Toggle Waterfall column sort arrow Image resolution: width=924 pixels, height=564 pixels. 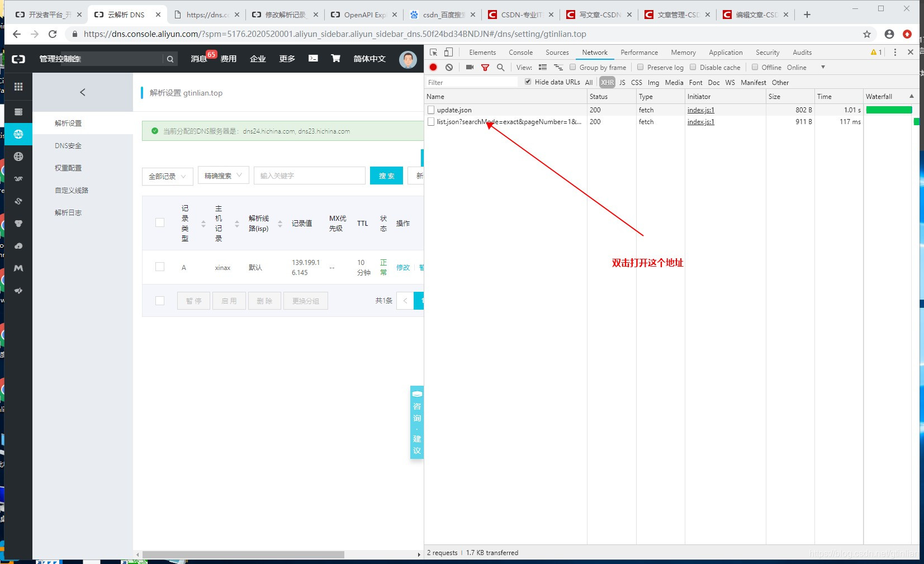point(912,96)
